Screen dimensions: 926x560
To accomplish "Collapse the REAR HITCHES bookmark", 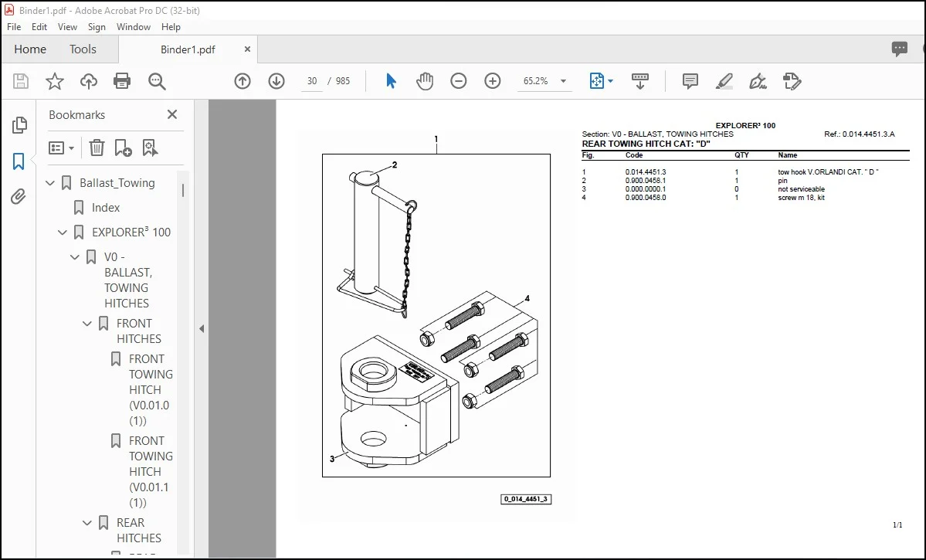I will pos(87,523).
